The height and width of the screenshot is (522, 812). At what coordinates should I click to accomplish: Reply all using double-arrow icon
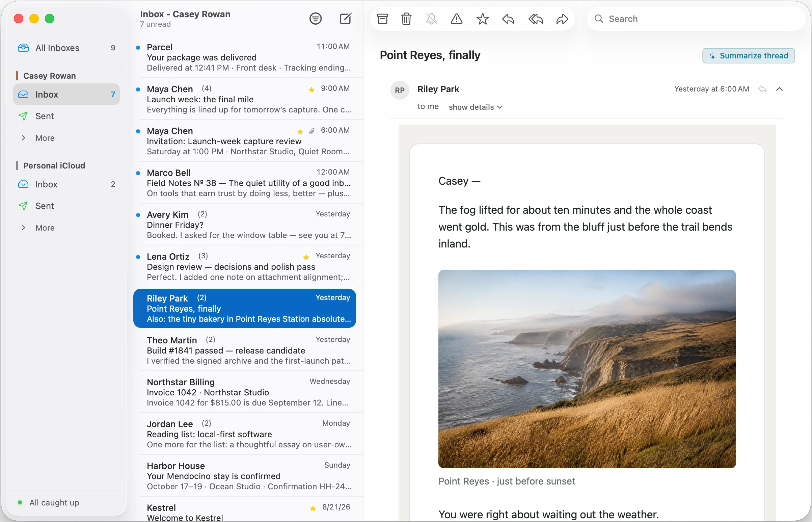536,19
